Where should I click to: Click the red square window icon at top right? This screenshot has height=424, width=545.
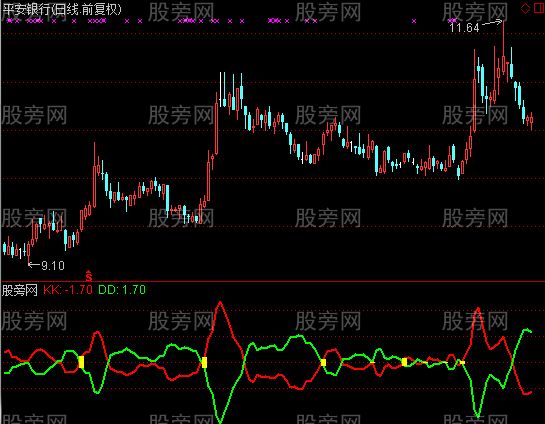[x=538, y=8]
